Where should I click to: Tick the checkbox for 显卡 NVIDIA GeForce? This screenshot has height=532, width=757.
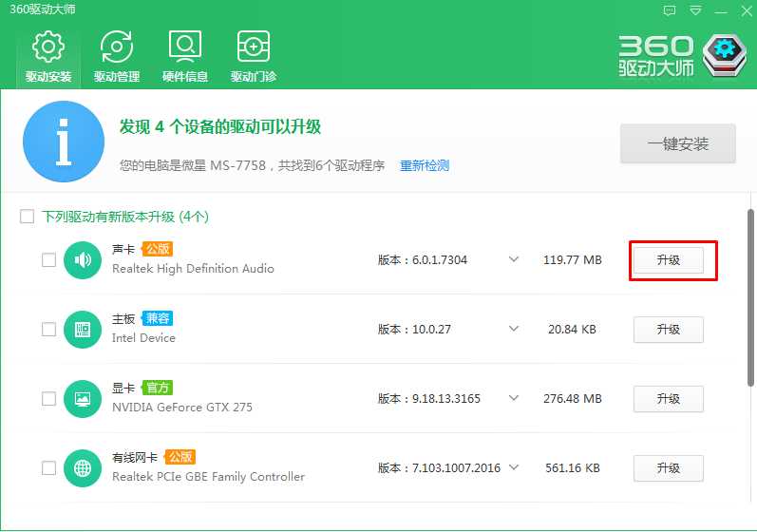48,399
